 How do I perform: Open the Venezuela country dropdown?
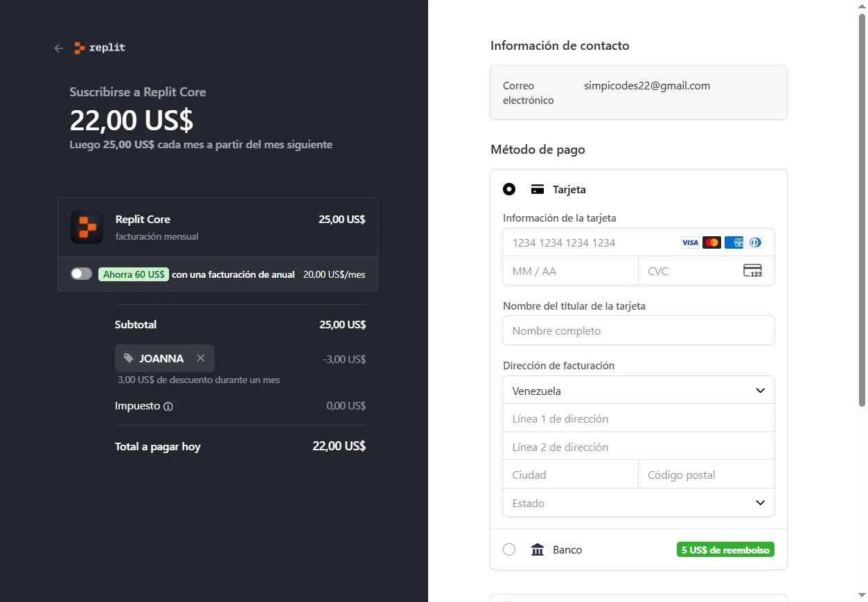638,391
